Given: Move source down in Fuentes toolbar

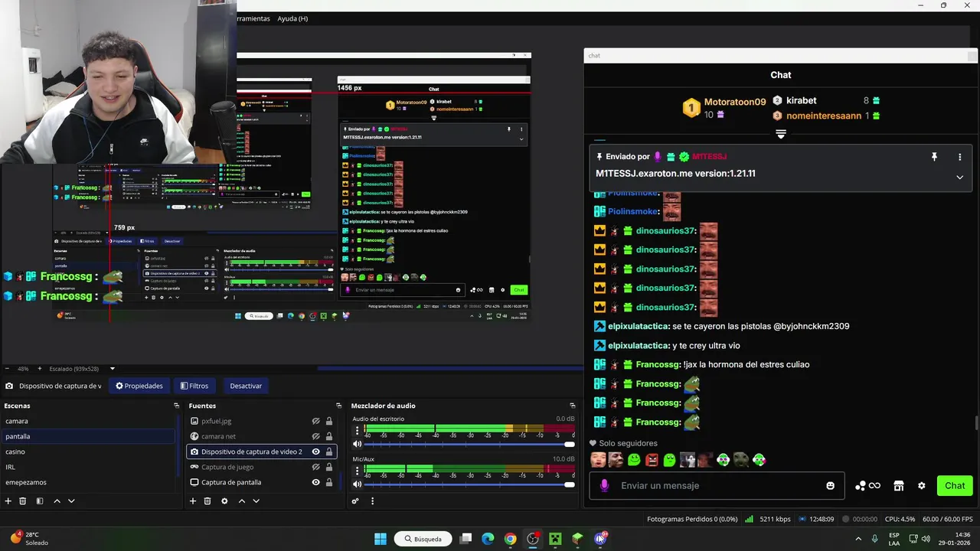Looking at the screenshot, I should (x=256, y=501).
